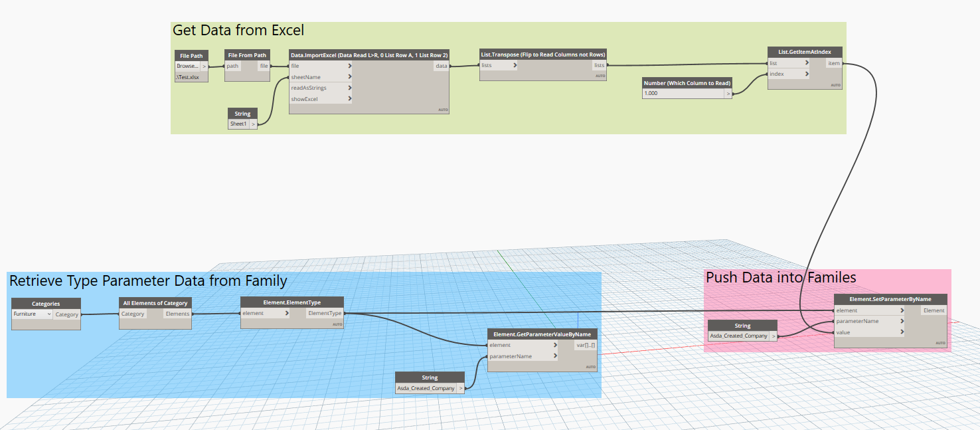The image size is (980, 430).
Task: Select the All Elements of Category title
Action: tap(155, 303)
